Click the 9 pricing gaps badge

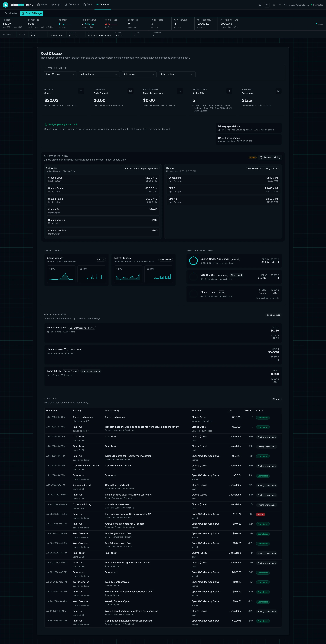click(273, 315)
